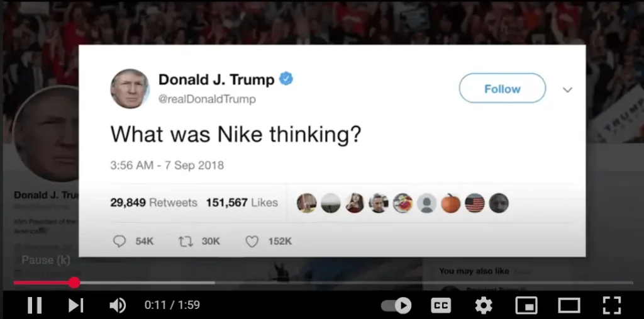Click the tweet timestamp 7 Sep 2018
The height and width of the screenshot is (319, 644).
pyautogui.click(x=194, y=165)
